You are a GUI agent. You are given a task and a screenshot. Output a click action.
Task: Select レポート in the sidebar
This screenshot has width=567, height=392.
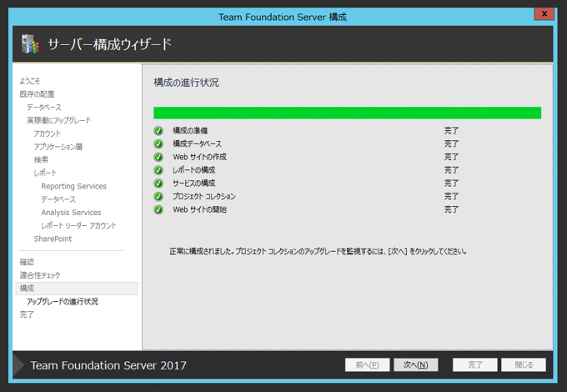(x=45, y=173)
